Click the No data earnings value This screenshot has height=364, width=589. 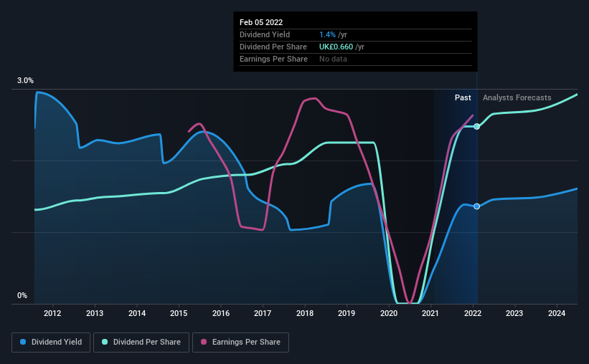point(333,59)
